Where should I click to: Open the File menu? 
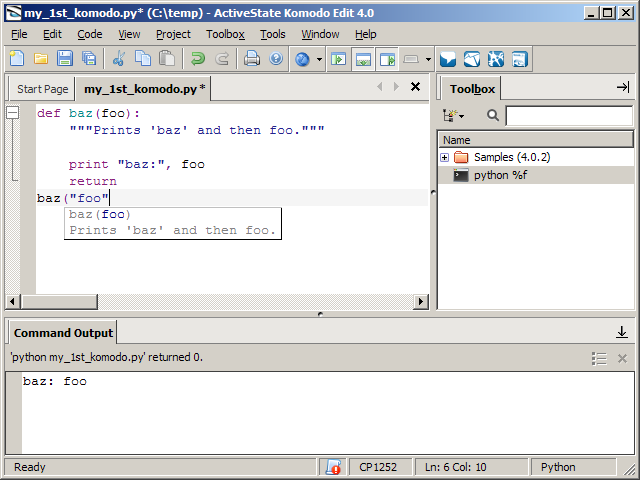point(19,34)
